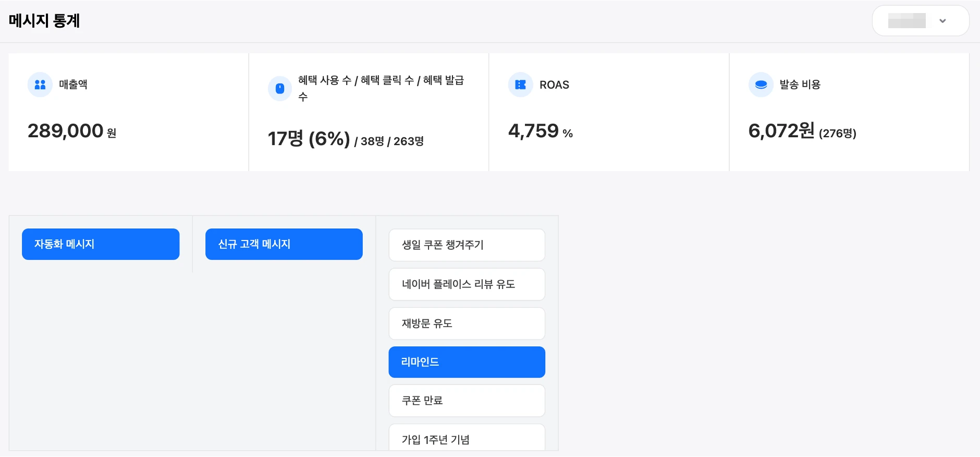Select the 신규 고객 메시지 option
This screenshot has height=457, width=980.
(284, 244)
